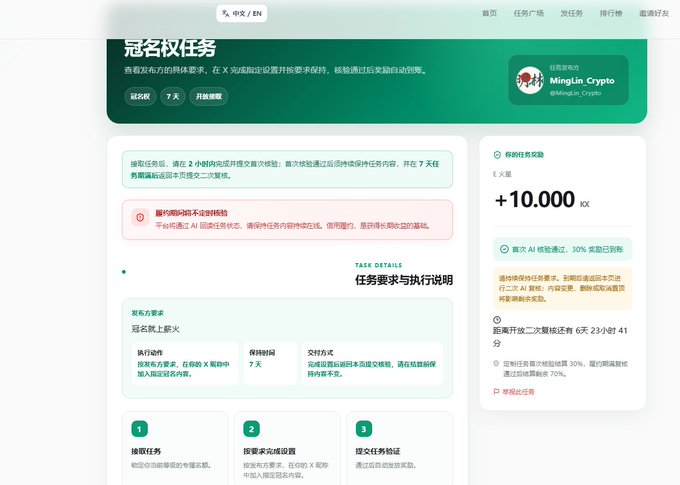Click the 交付方式 info card
680x485 pixels.
pos(372,363)
